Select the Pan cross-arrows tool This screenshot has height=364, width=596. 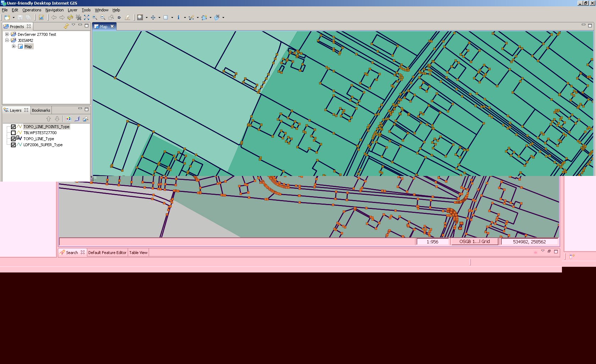point(153,17)
